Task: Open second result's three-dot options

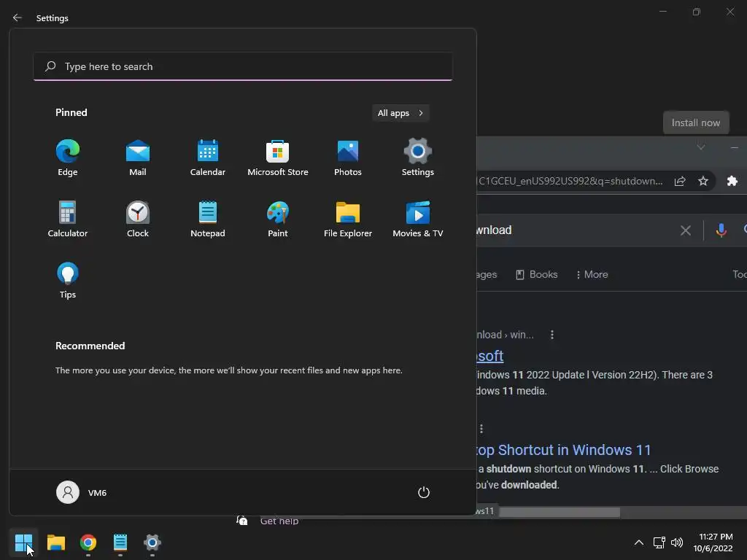Action: [481, 429]
